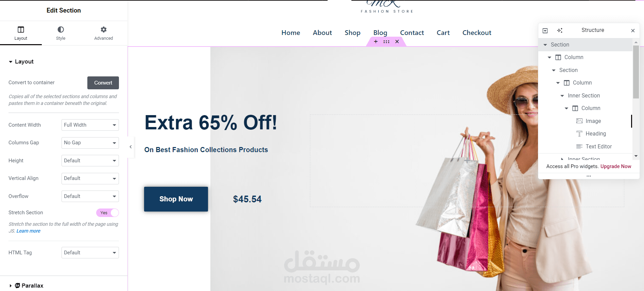Click the add section plus icon
The image size is (644, 291).
click(376, 41)
